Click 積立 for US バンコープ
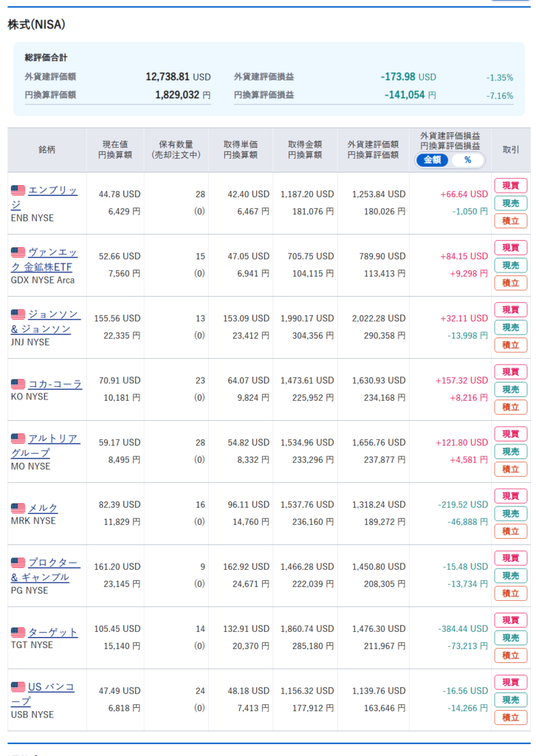This screenshot has height=756, width=536. coord(510,718)
